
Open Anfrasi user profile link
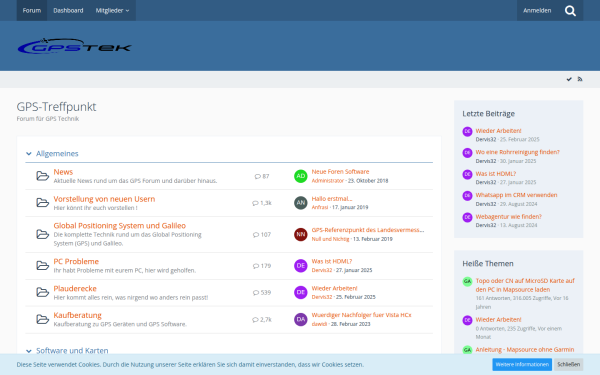pyautogui.click(x=320, y=207)
